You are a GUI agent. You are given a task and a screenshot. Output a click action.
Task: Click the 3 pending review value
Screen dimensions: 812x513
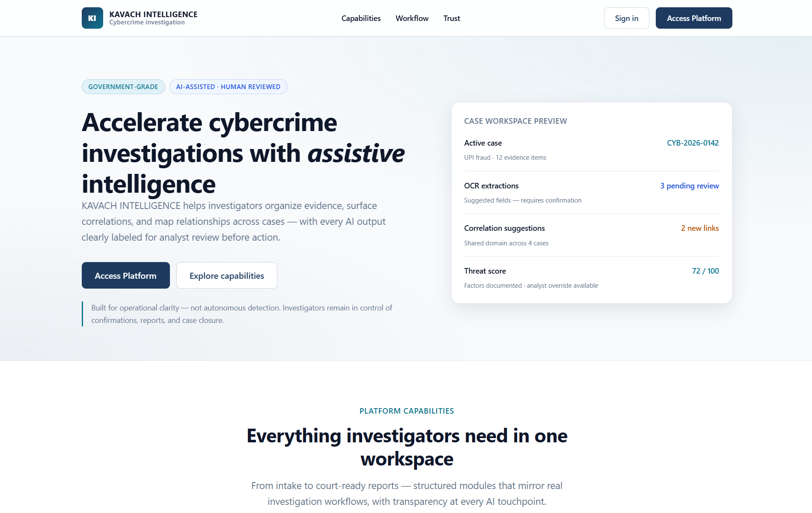689,186
